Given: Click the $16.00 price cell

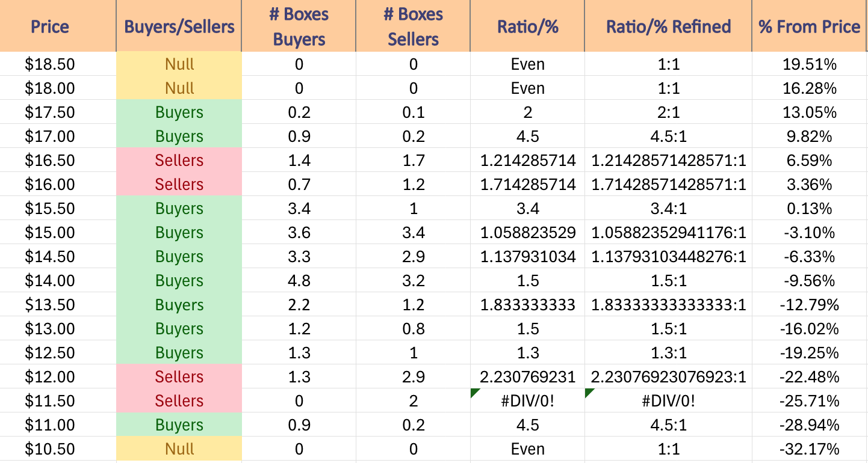Looking at the screenshot, I should (58, 185).
